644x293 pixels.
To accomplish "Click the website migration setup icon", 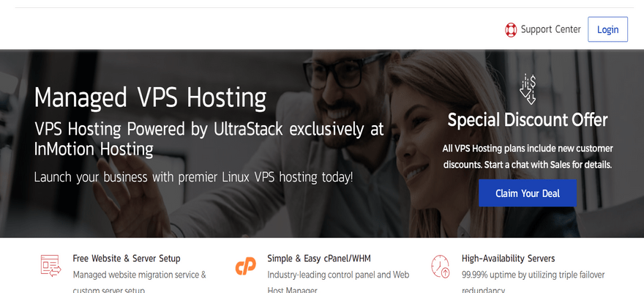I will tap(51, 265).
